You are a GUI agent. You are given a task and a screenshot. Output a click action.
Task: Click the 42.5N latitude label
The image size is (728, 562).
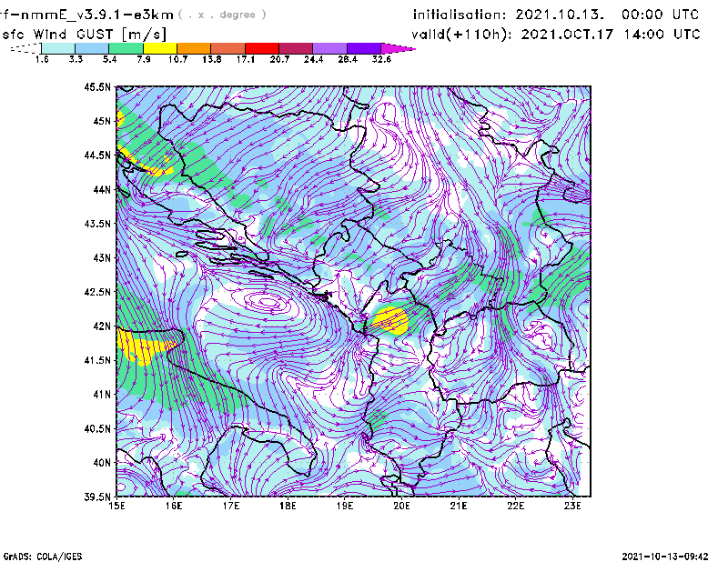click(97, 292)
